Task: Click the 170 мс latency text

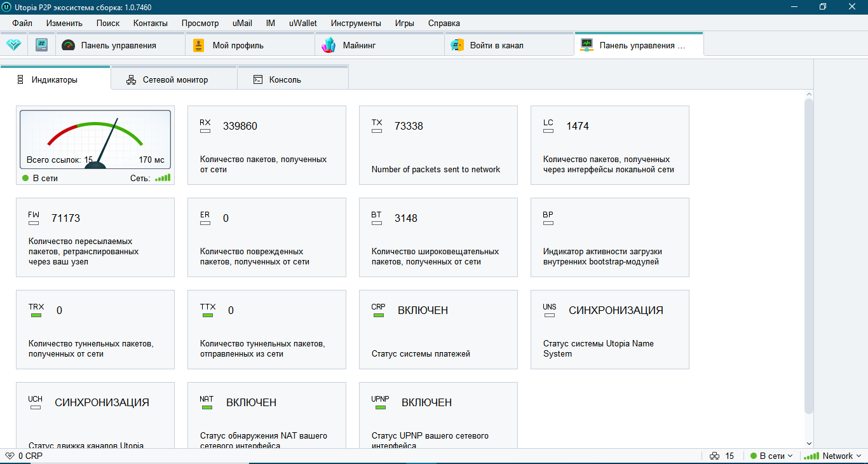Action: pos(151,160)
